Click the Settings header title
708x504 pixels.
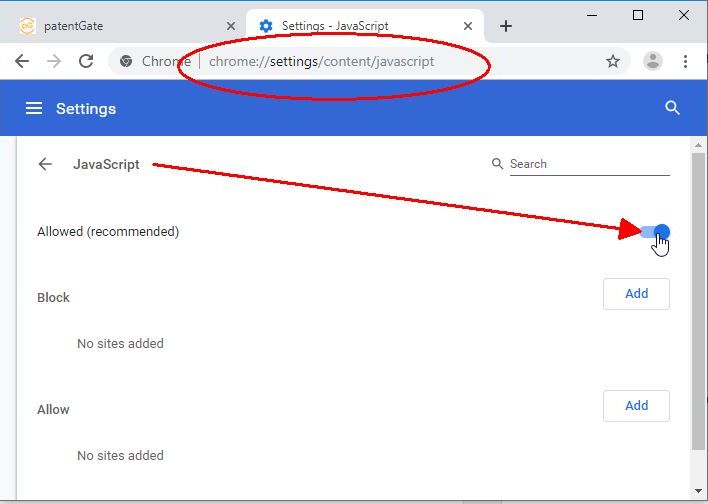tap(86, 109)
